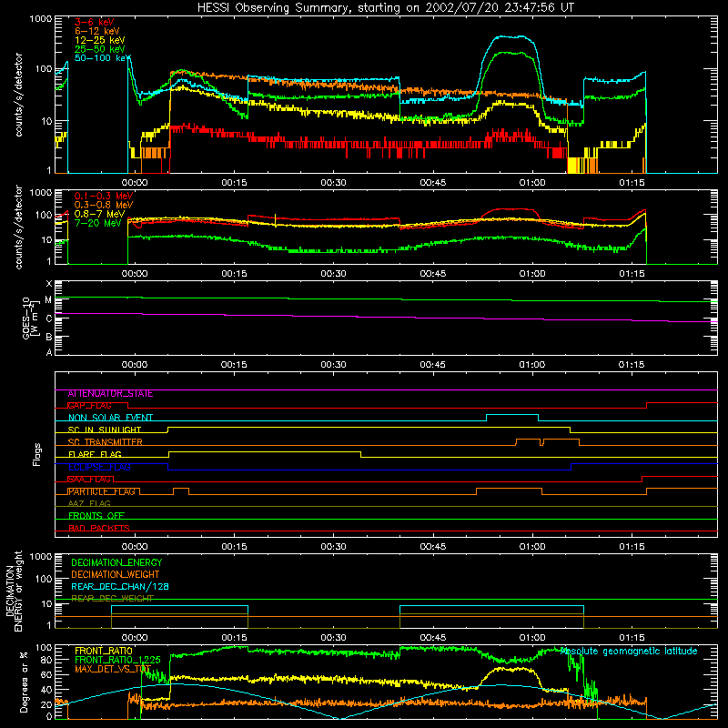Select the MAX_DET_VS_TOT legend label
This screenshot has height=728, width=728.
[113, 669]
